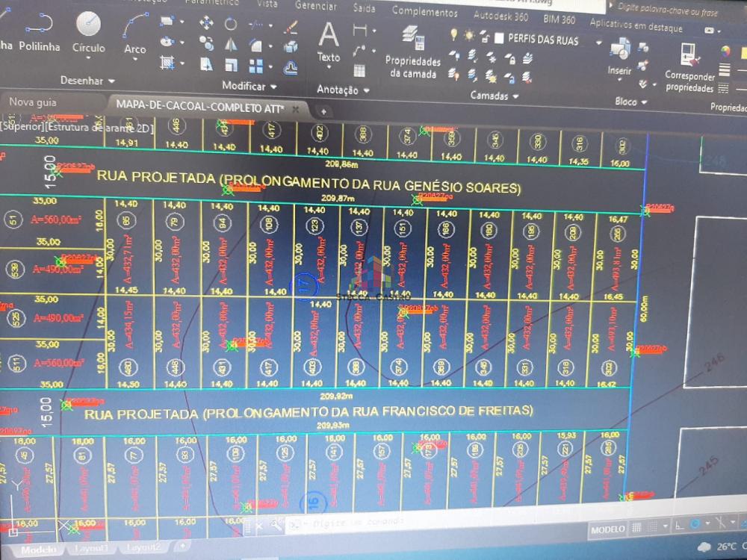Click the Table icon in Anotação
Image resolution: width=747 pixels, height=560 pixels.
[360, 70]
